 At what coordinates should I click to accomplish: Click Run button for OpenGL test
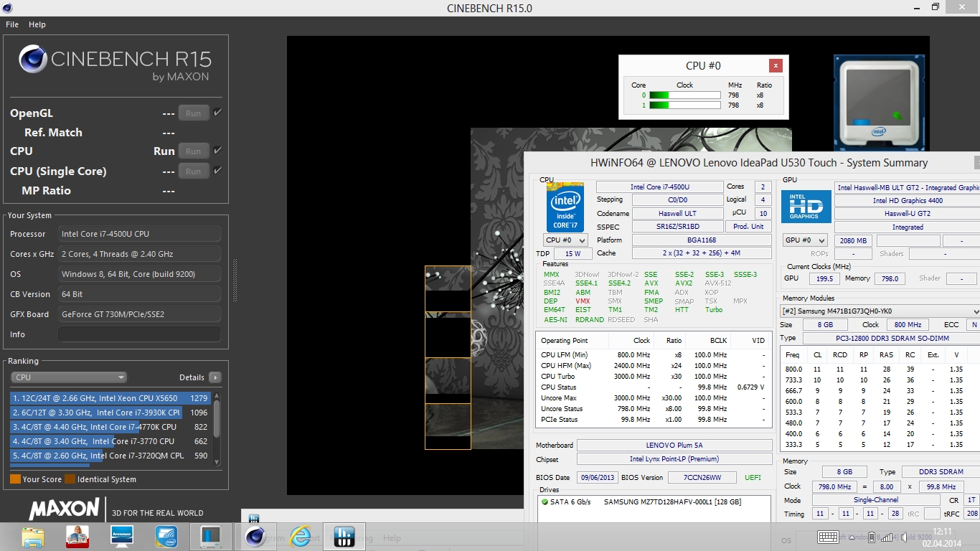[194, 113]
